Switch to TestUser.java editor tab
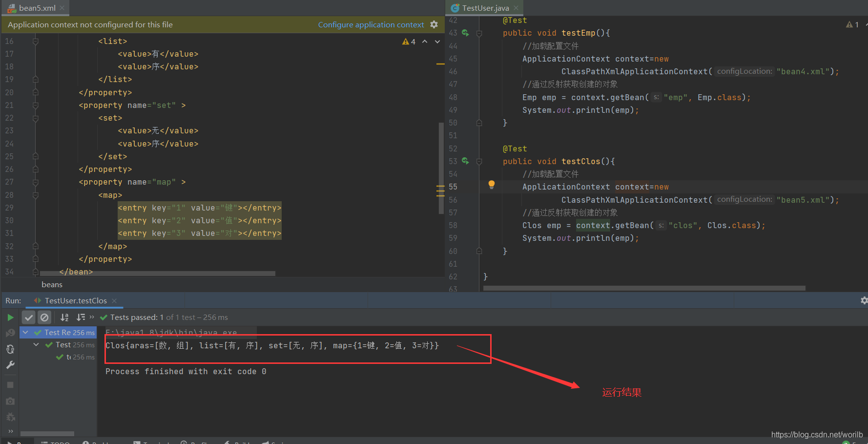The height and width of the screenshot is (444, 868). point(485,8)
